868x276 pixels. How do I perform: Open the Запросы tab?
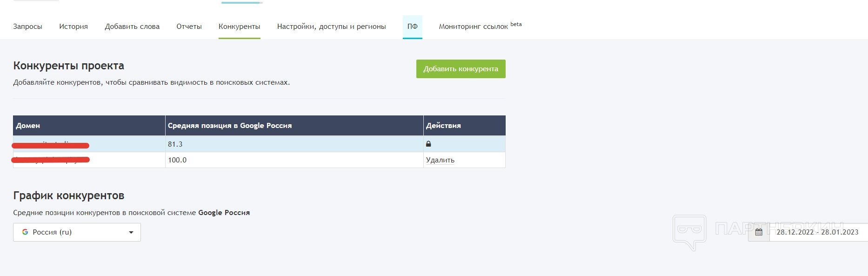click(x=27, y=27)
